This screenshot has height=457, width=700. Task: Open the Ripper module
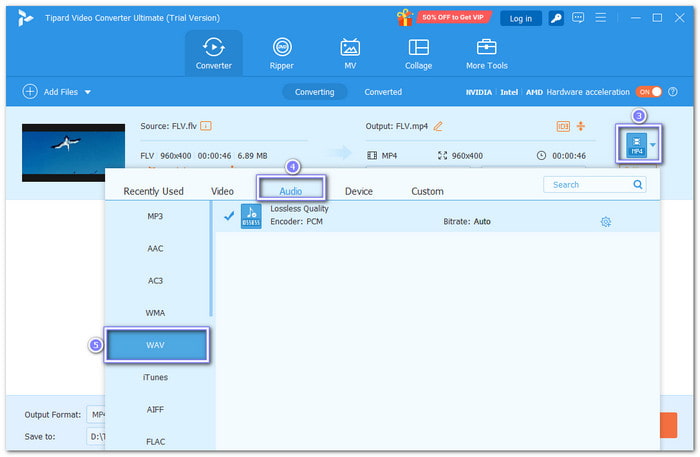tap(282, 54)
